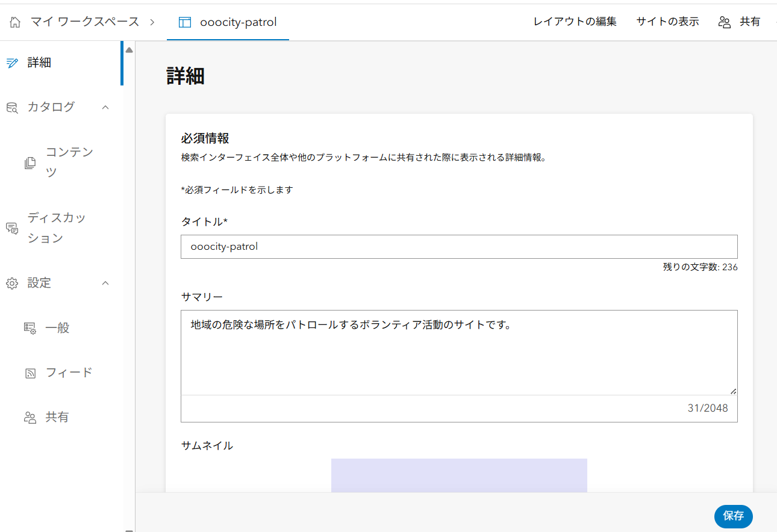Click the 残りの文字数: 236 counter
This screenshot has width=777, height=532.
pos(701,267)
